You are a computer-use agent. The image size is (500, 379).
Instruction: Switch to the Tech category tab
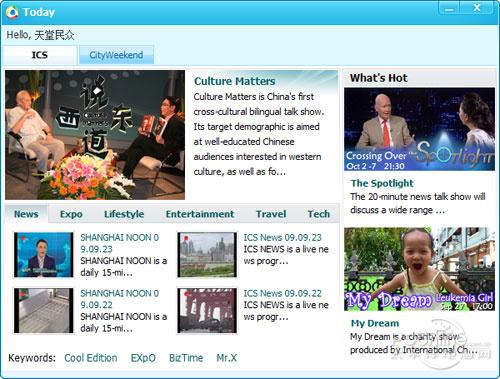tap(319, 214)
